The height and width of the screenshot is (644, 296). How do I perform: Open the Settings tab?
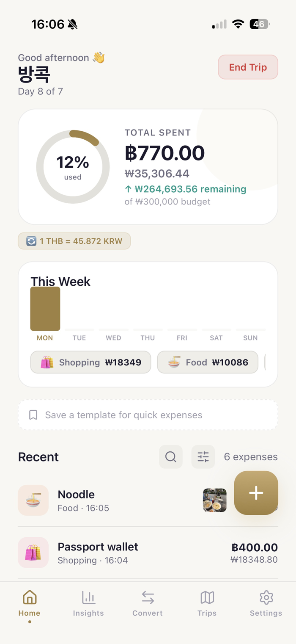pos(266,604)
